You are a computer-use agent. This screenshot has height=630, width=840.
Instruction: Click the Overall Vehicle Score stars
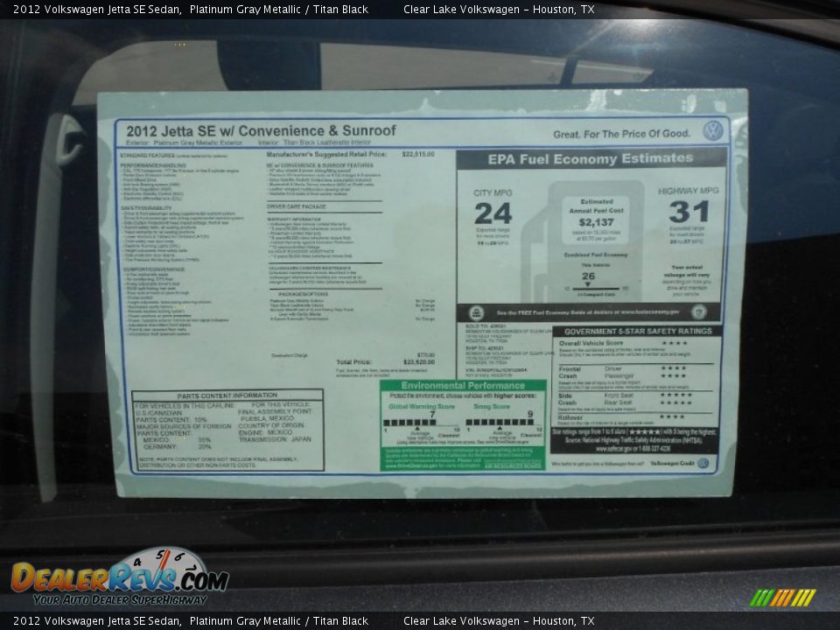[x=675, y=343]
